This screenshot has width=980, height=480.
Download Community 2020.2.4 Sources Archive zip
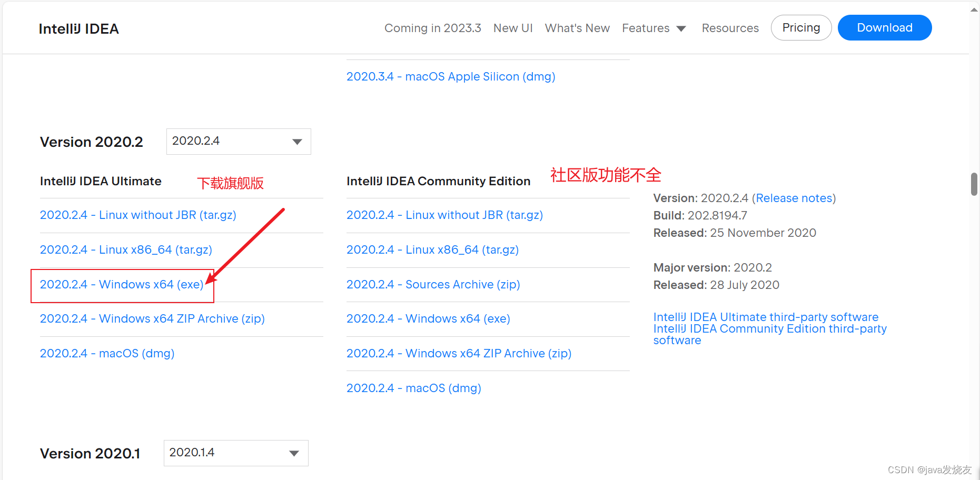coord(433,284)
